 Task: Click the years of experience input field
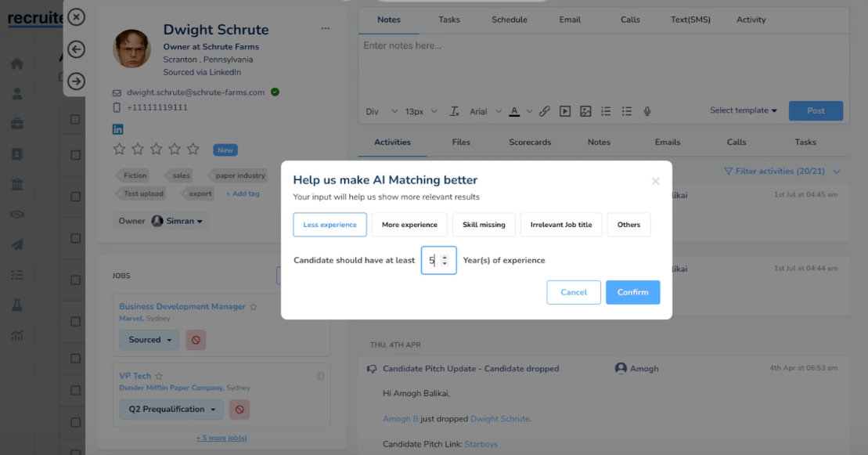pyautogui.click(x=434, y=260)
